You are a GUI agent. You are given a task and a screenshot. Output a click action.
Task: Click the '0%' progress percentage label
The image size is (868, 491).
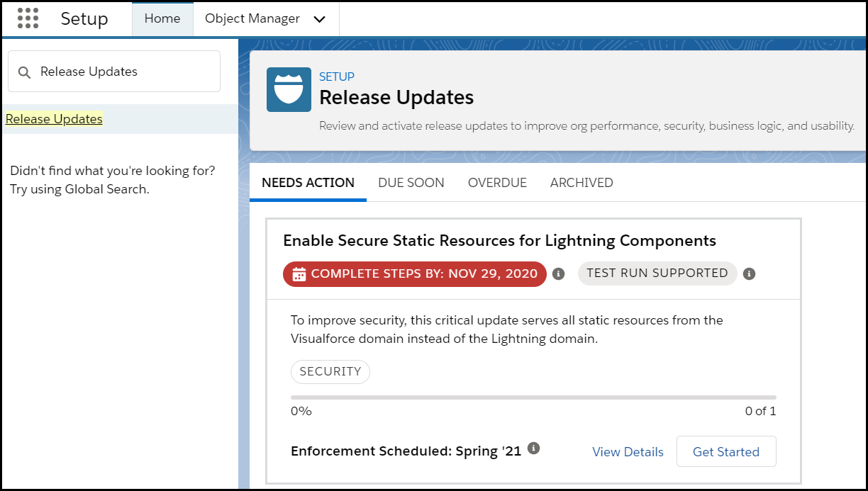tap(301, 411)
